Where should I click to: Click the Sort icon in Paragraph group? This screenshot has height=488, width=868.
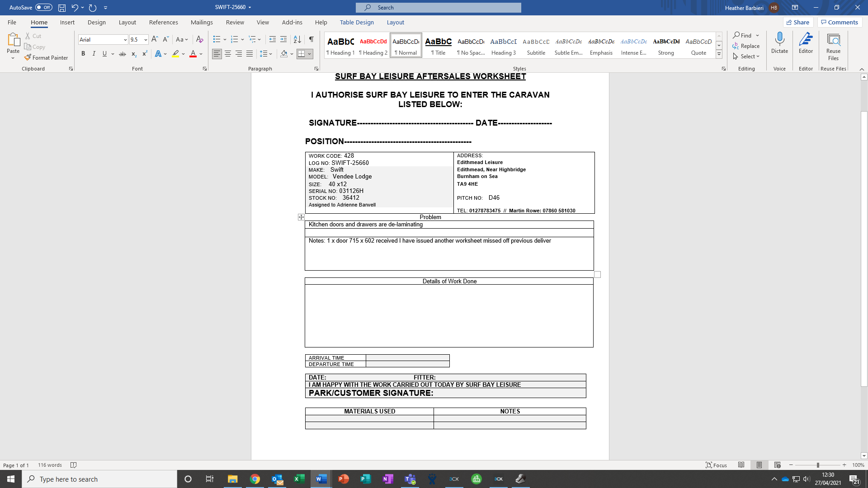[x=297, y=39]
